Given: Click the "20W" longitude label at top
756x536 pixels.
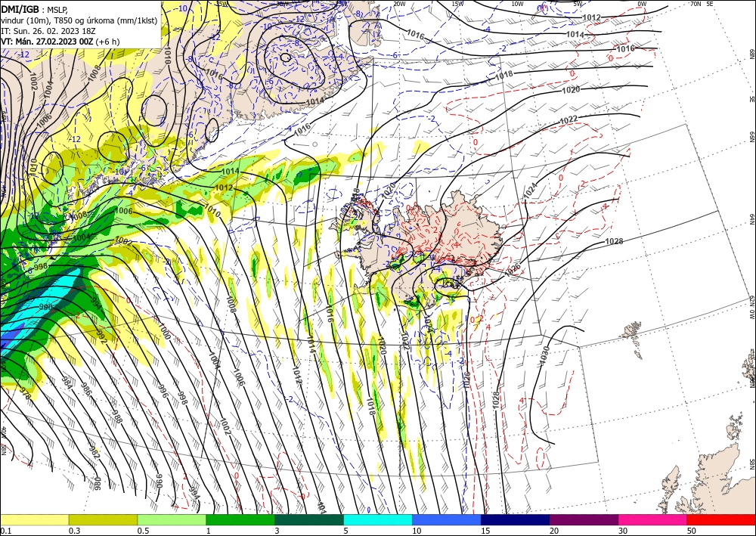Looking at the screenshot, I should 398,4.
